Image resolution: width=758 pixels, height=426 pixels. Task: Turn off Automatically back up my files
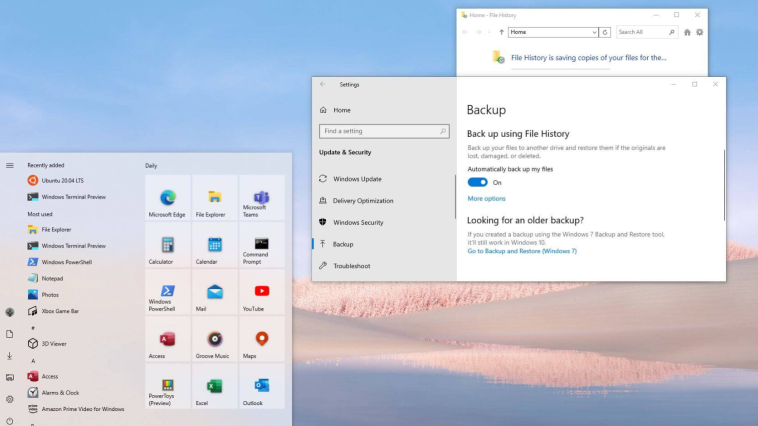coord(478,183)
